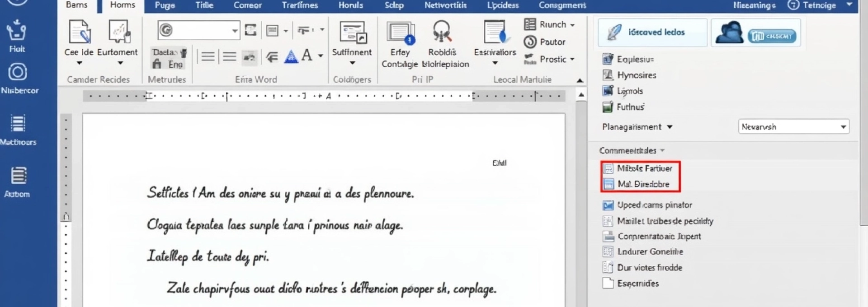868x307 pixels.
Task: Expand the Commeeiritdes section arrow
Action: pyautogui.click(x=662, y=151)
